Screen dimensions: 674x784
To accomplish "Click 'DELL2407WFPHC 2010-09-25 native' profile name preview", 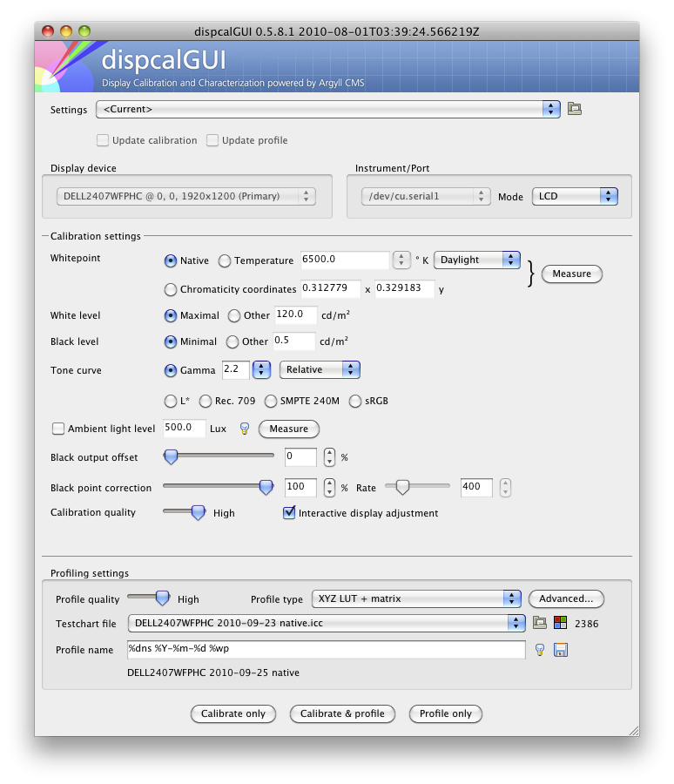I will pyautogui.click(x=213, y=672).
